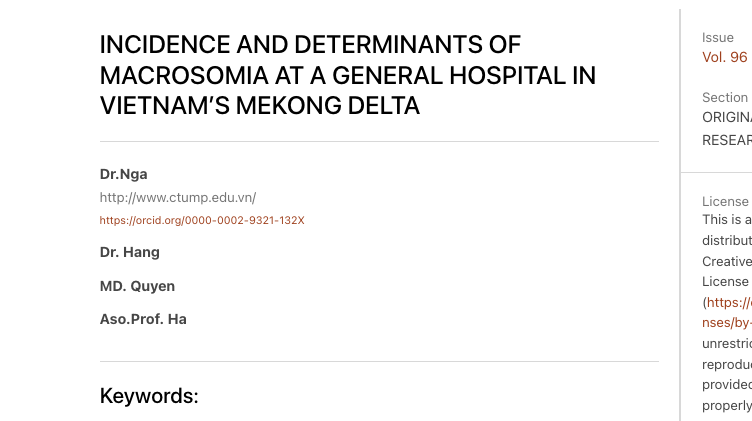Viewport: 752px width, 421px height.
Task: Click the 'properly' text at sidebar bottom
Action: pyautogui.click(x=727, y=405)
